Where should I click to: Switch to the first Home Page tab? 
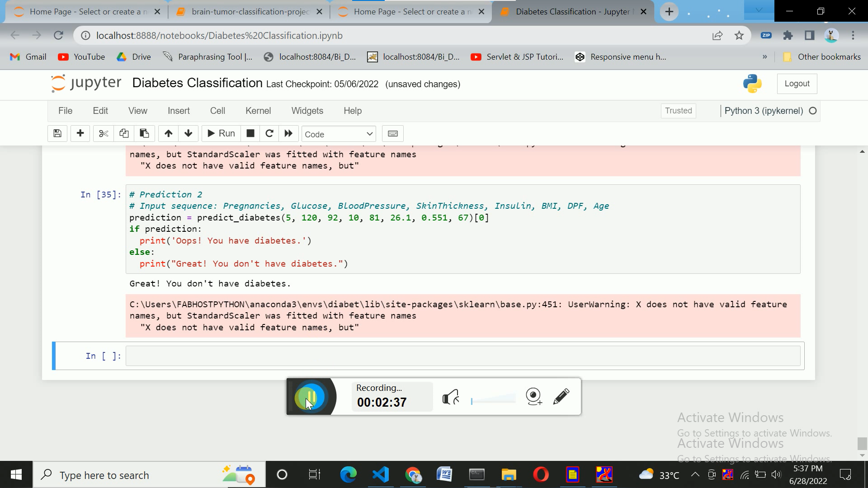click(x=87, y=12)
